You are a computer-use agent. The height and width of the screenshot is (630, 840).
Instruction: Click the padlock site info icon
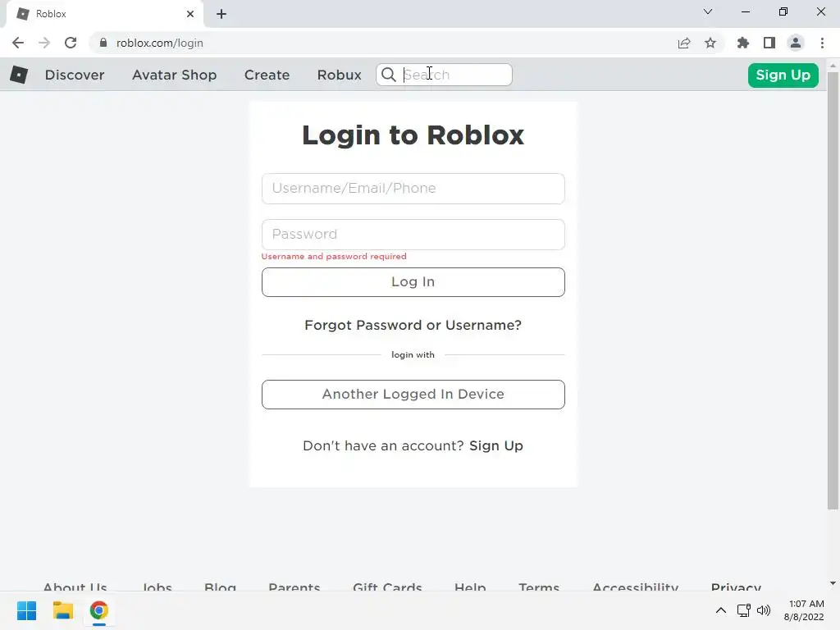(103, 43)
